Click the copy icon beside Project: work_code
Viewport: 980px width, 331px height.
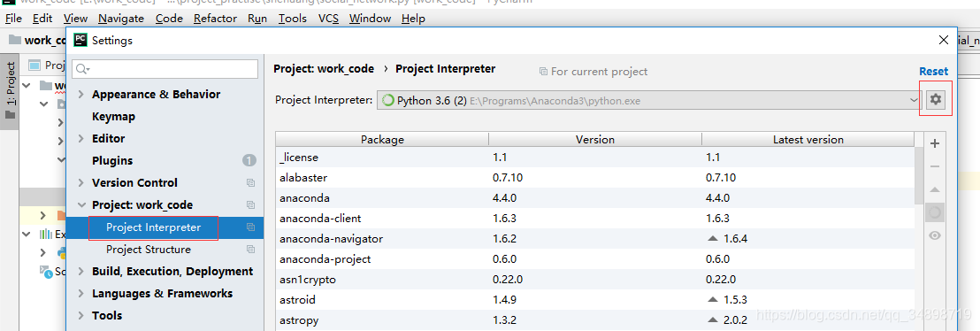pyautogui.click(x=250, y=204)
